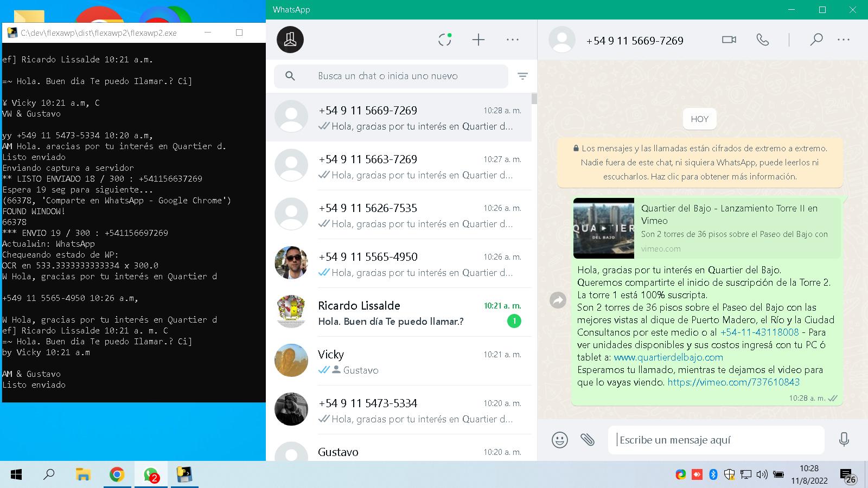The width and height of the screenshot is (868, 488).
Task: Start a video call with this contact
Action: click(729, 40)
